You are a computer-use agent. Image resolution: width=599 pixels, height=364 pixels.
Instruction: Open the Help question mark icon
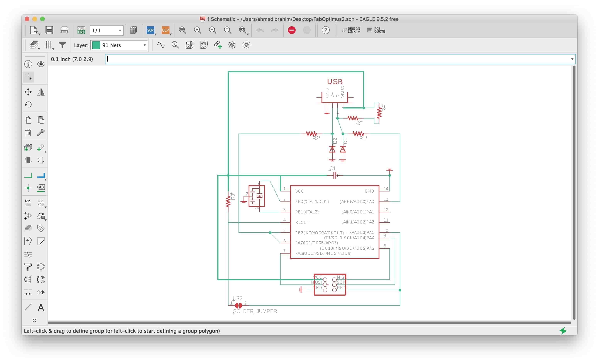[326, 30]
